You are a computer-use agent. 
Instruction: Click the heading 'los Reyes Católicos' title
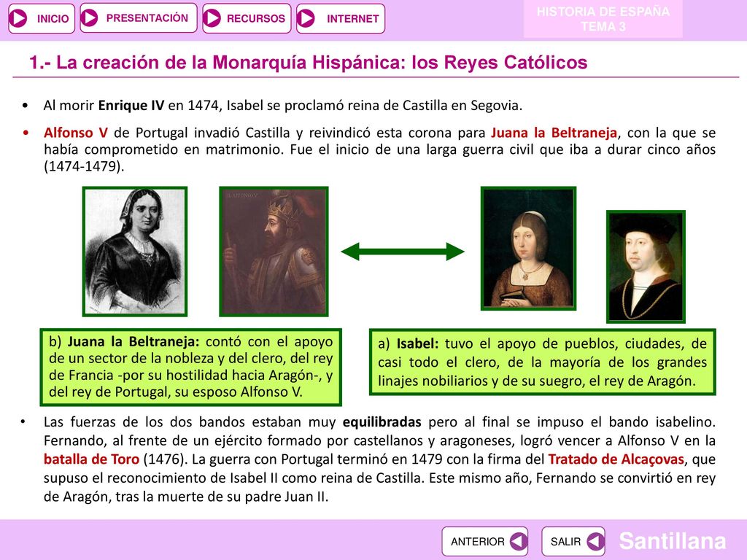coord(499,63)
